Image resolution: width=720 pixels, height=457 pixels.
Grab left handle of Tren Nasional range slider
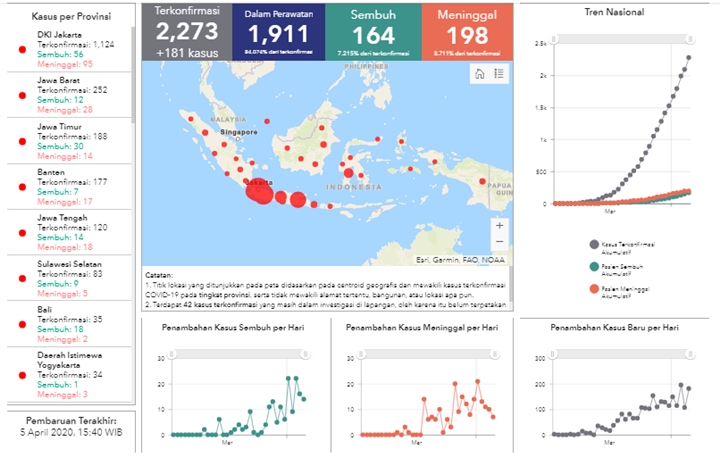tap(554, 39)
